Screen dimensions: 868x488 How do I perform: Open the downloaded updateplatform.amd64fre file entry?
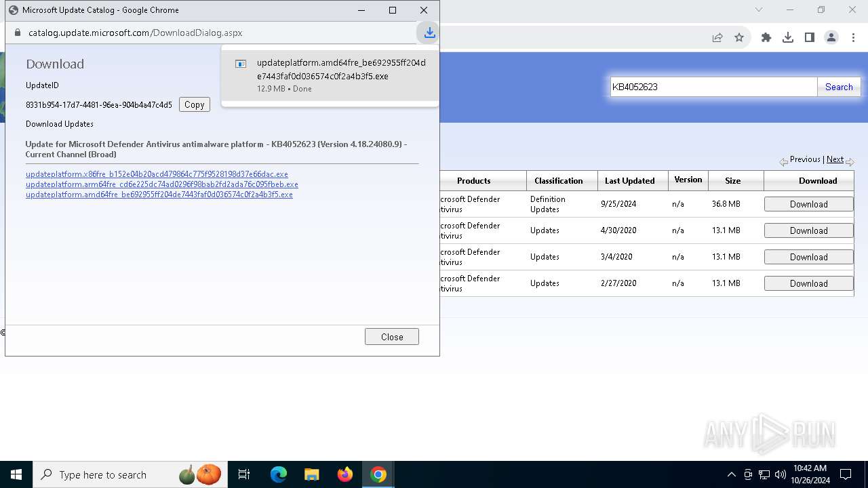(330, 75)
